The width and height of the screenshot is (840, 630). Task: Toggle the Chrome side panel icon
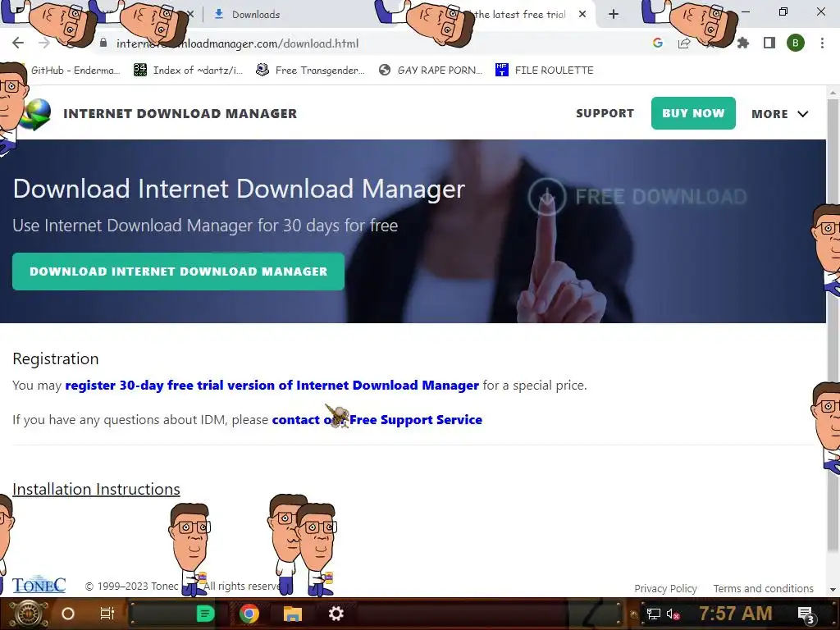[769, 43]
